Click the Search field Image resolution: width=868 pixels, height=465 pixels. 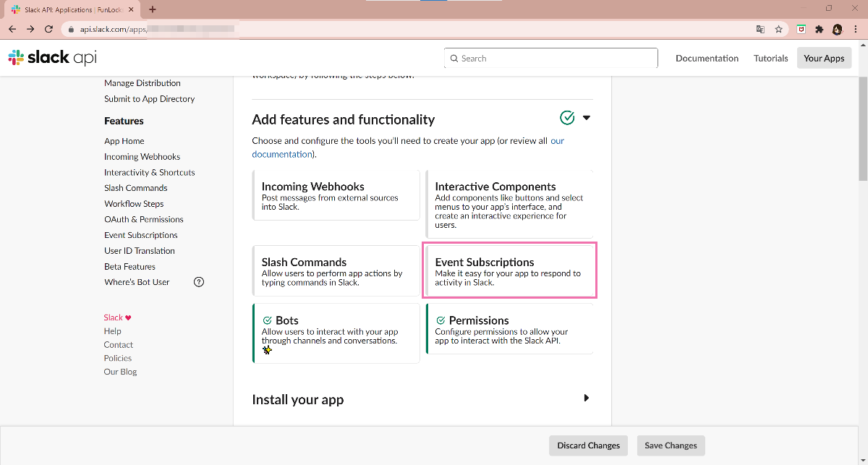tap(551, 59)
